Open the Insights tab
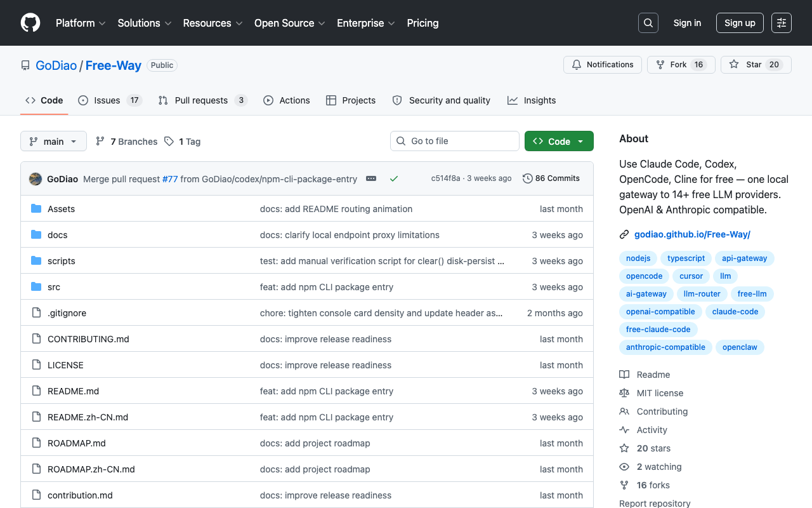 532,100
